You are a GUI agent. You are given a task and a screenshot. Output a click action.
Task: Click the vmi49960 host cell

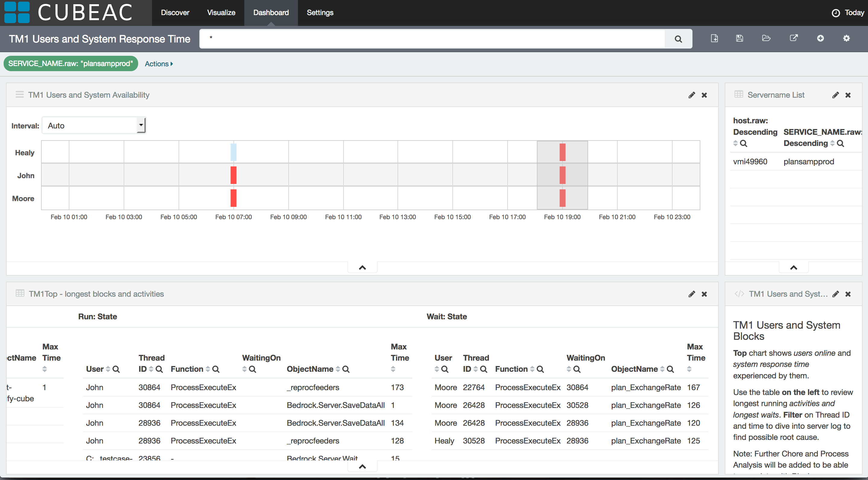tap(750, 162)
